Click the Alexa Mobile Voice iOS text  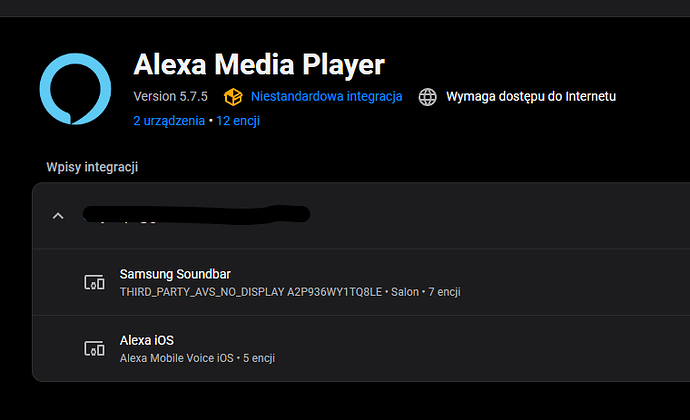pyautogui.click(x=177, y=357)
